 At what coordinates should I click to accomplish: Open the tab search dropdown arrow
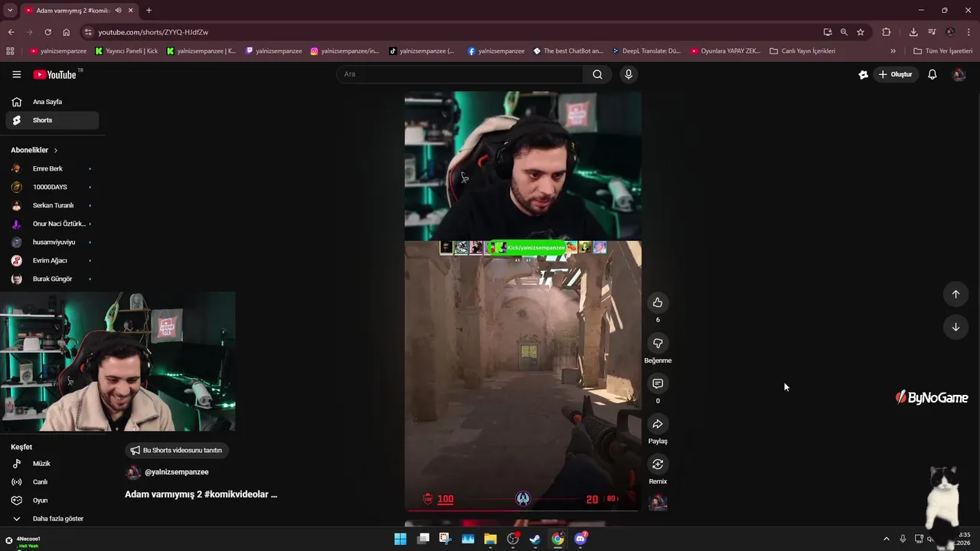coord(10,10)
